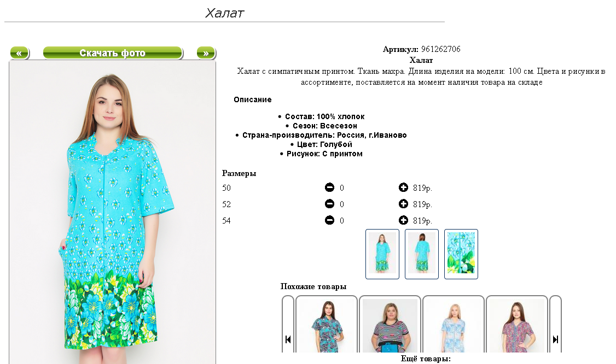Download the photo with Скачать фото
616x364 pixels.
(x=113, y=53)
